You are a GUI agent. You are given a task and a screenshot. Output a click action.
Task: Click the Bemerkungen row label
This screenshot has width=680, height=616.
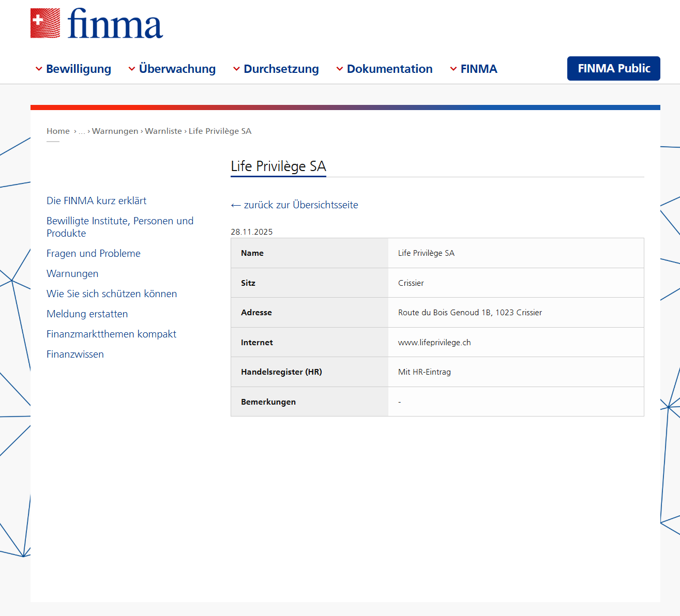click(x=268, y=402)
